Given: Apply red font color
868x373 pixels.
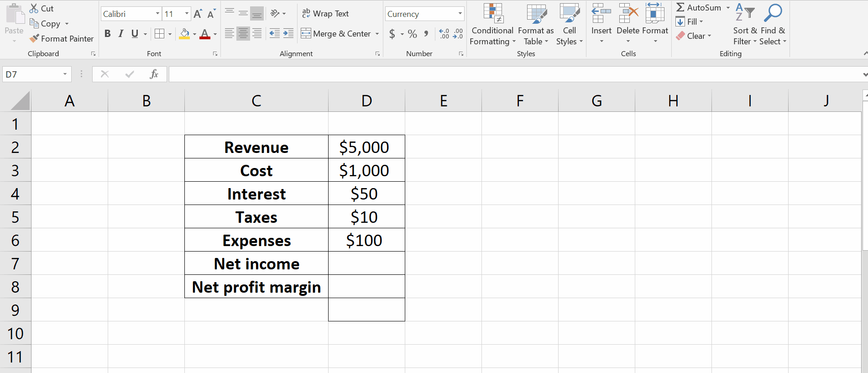Looking at the screenshot, I should pyautogui.click(x=205, y=33).
